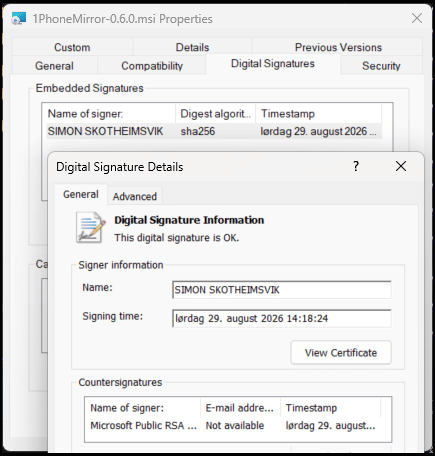The height and width of the screenshot is (456, 435).
Task: Click the signer Name text field
Action: 282,290
